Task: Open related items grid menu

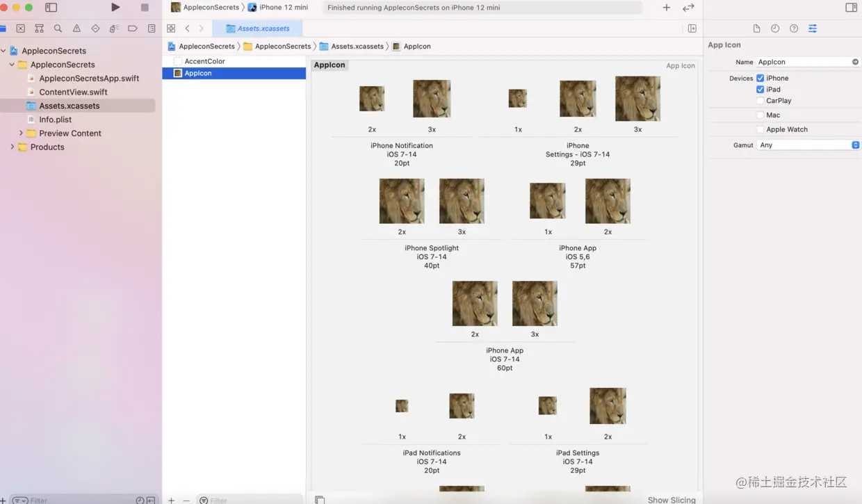Action: 171,29
